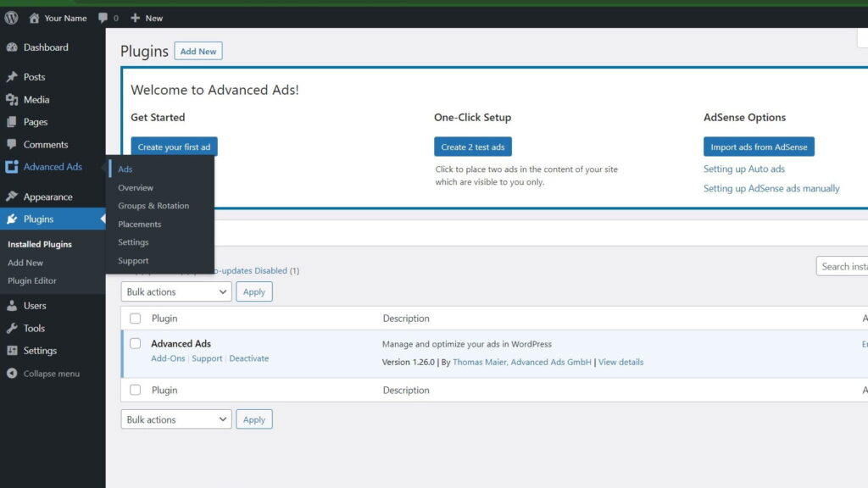Open Users menu label
Screen dimensions: 868x488
[35, 305]
